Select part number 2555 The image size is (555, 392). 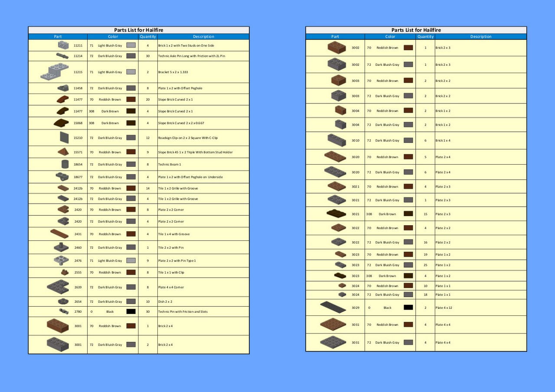coord(78,272)
